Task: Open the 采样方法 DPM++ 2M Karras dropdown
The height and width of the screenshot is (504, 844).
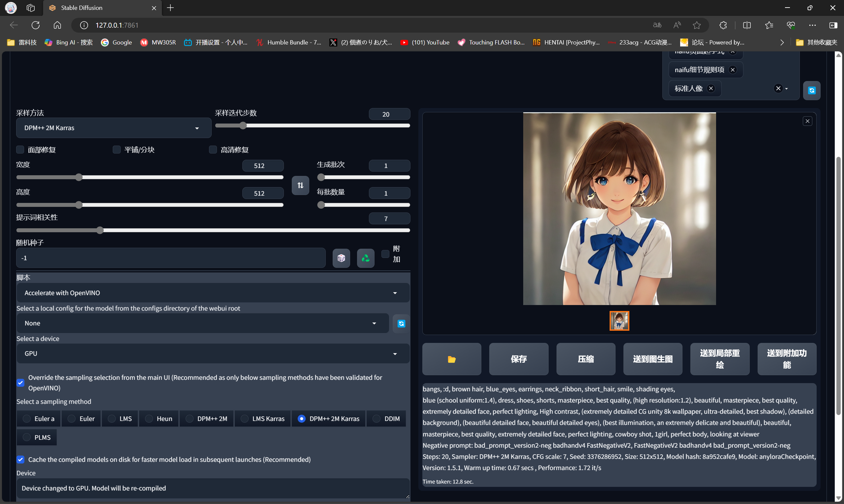Action: (x=113, y=128)
